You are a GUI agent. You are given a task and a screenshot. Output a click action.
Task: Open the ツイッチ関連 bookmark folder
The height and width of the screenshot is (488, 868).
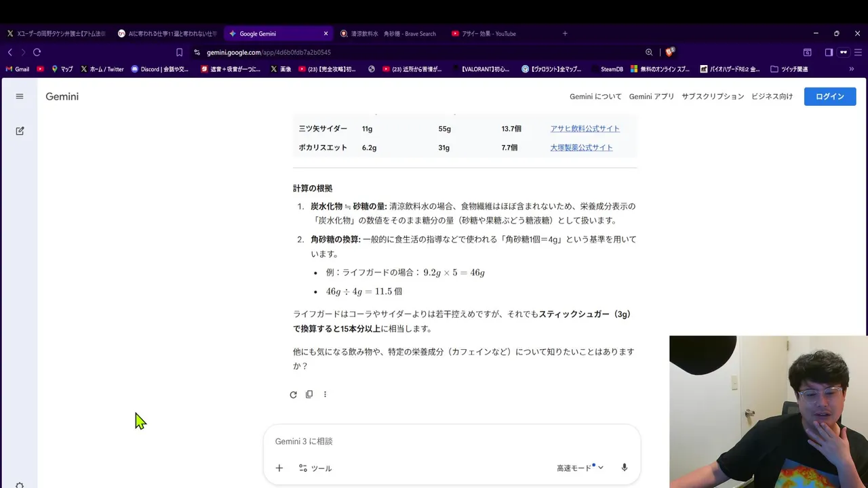point(789,69)
